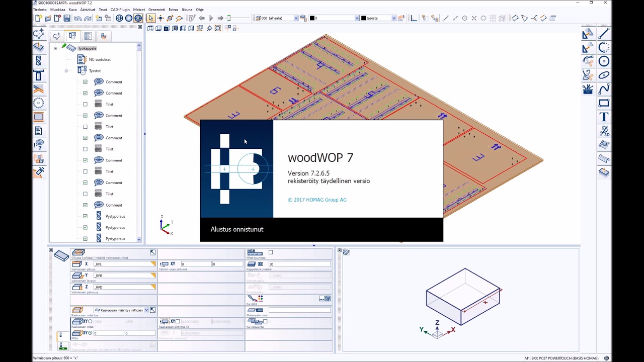This screenshot has height=362, width=644.
Task: Click the Materiaalin nimi input field
Action: [x=299, y=310]
